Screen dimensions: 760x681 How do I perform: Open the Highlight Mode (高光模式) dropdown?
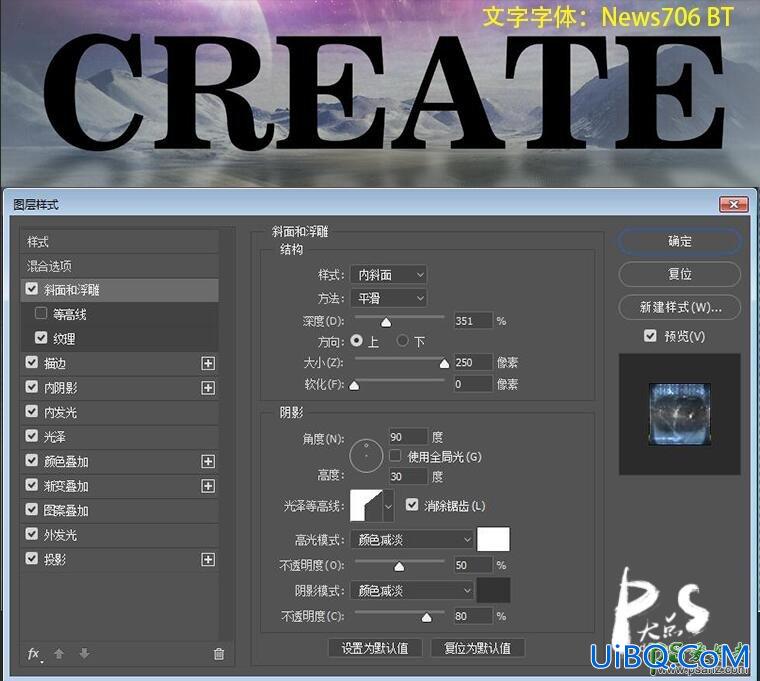point(412,539)
